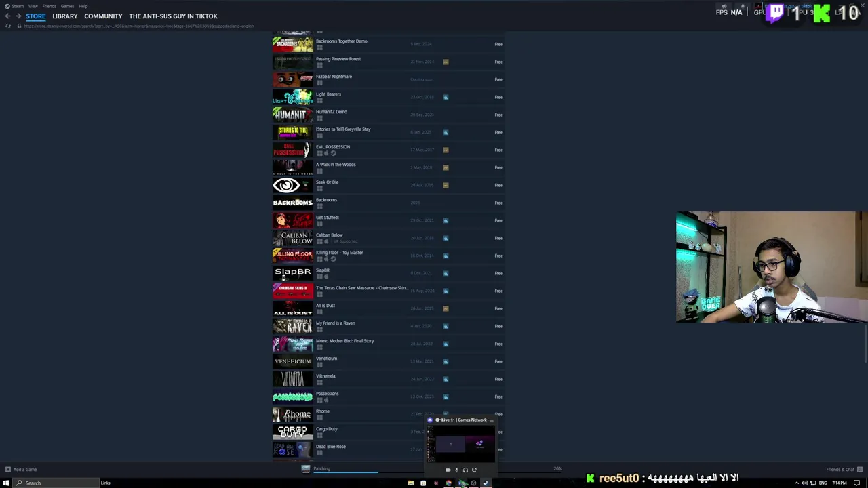Deafen headphones in Discord call preview

coord(465,470)
